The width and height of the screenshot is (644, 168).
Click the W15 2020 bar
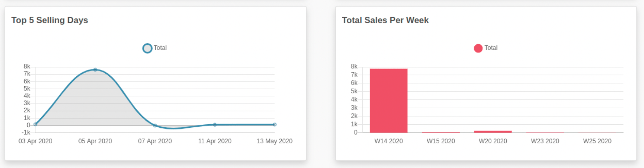tap(441, 132)
